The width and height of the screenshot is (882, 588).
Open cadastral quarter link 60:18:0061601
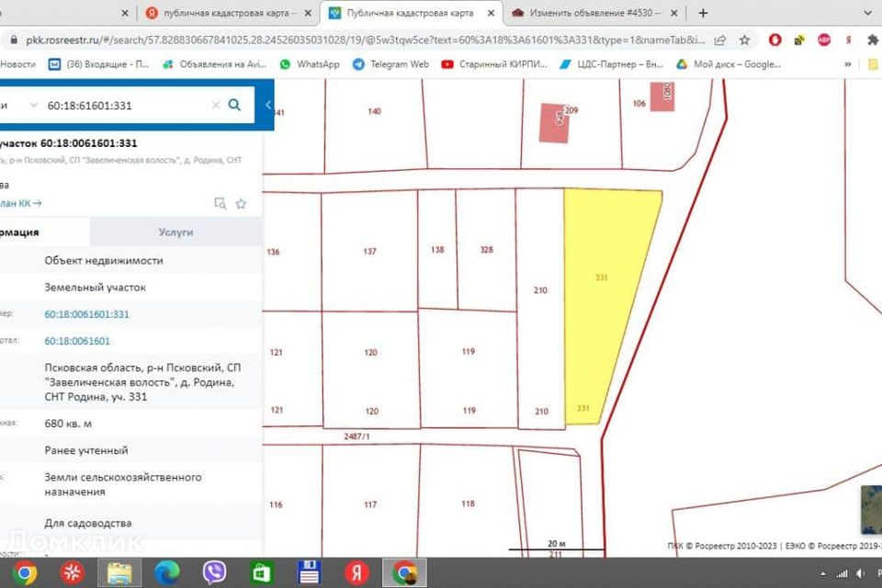pos(77,341)
